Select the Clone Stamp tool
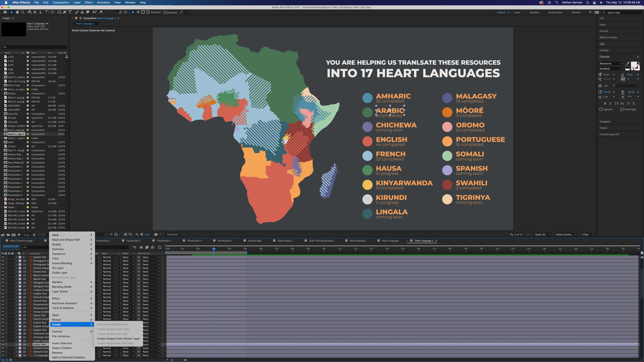The image size is (644, 362). point(82,12)
